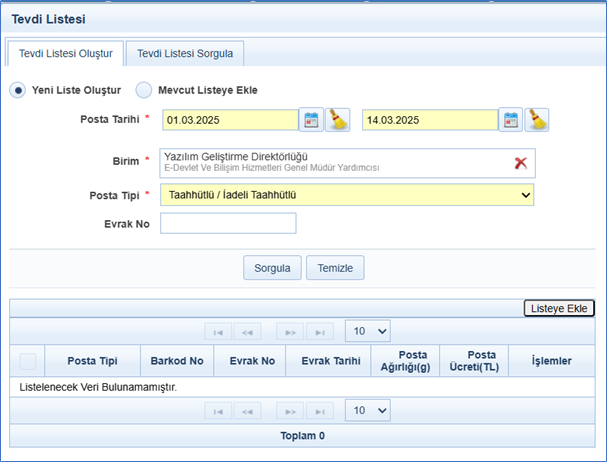This screenshot has width=607, height=462.
Task: Click the Listeye Ekle button
Action: 559,309
